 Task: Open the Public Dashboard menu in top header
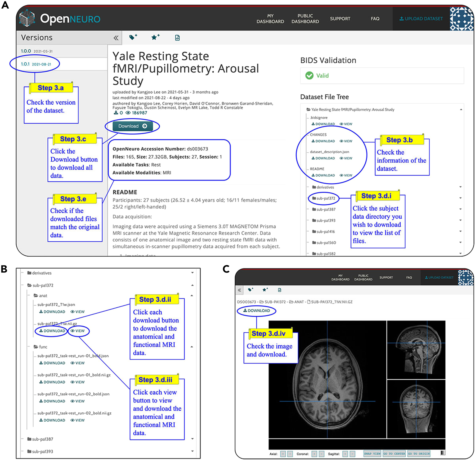pos(305,19)
